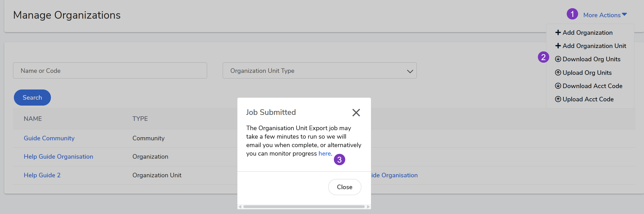The width and height of the screenshot is (644, 214).
Task: Click the upload icon for Upload Acct Code
Action: pos(558,99)
